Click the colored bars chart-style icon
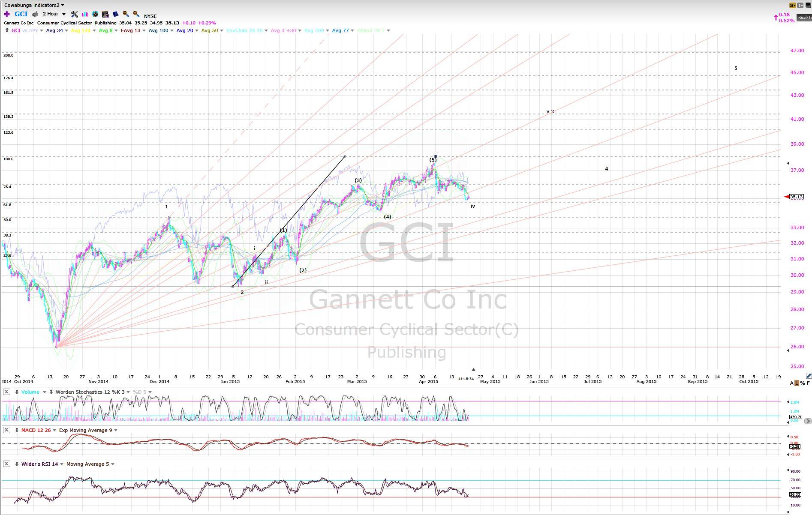812x515 pixels. pos(85,14)
